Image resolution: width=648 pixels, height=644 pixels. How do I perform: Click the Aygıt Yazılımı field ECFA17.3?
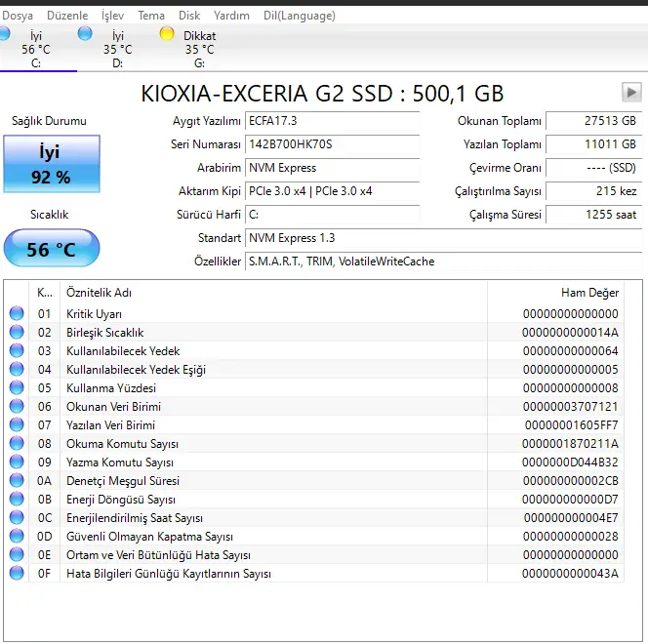332,121
